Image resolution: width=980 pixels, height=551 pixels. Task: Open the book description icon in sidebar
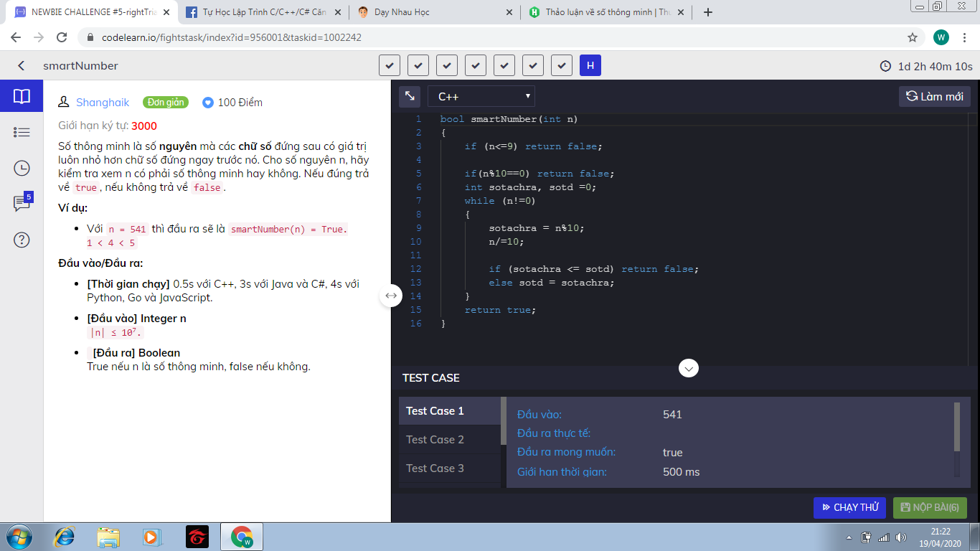pyautogui.click(x=22, y=96)
